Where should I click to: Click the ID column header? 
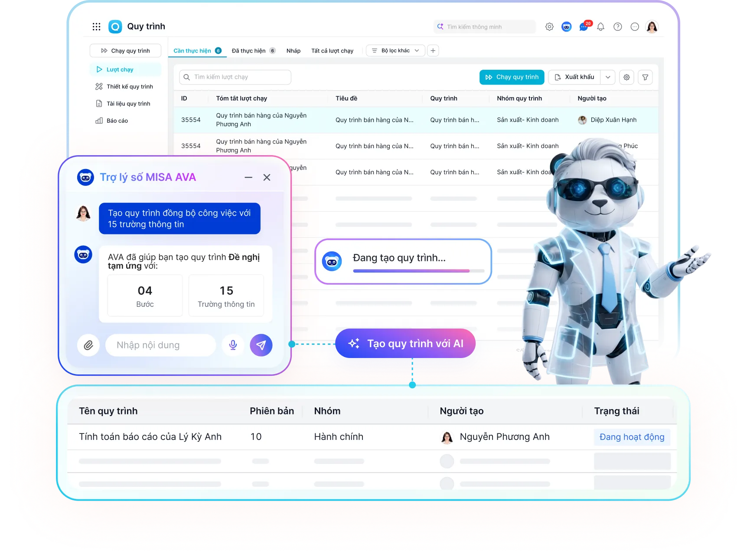184,98
